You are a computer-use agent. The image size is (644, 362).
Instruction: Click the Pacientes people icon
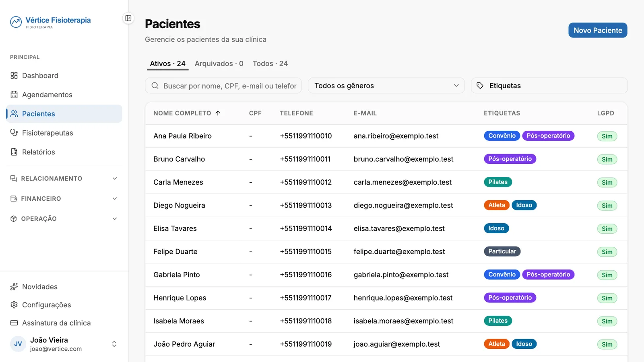click(14, 114)
